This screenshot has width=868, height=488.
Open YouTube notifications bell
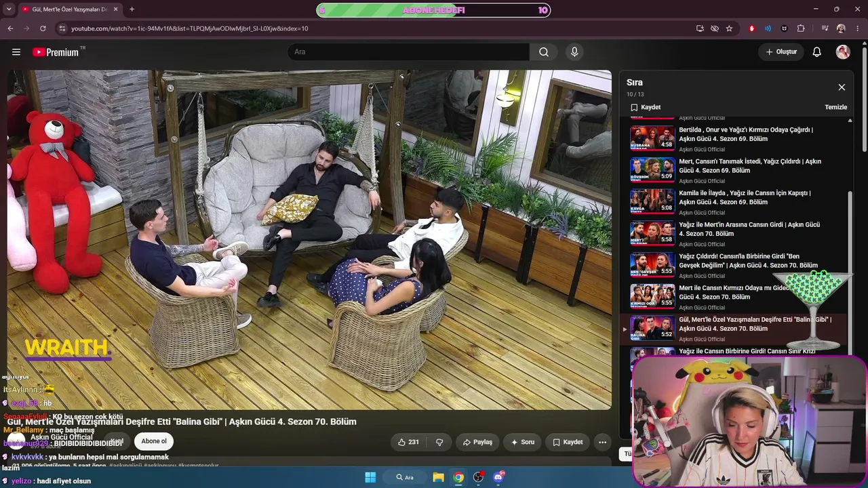click(817, 52)
